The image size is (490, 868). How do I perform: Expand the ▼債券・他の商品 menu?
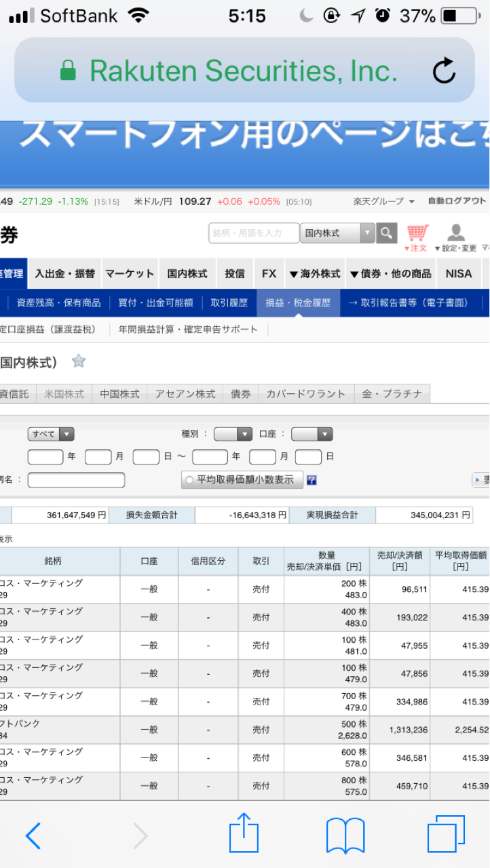click(391, 274)
